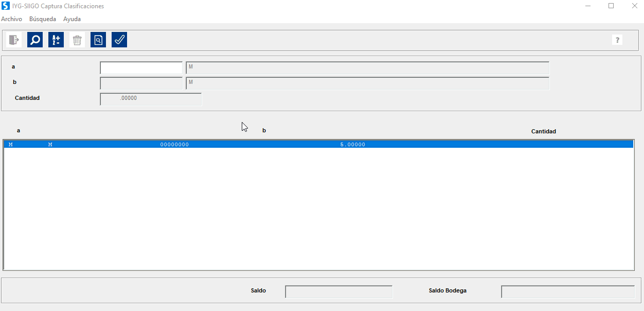This screenshot has height=311, width=644.
Task: Open the document preview icon
Action: [98, 40]
